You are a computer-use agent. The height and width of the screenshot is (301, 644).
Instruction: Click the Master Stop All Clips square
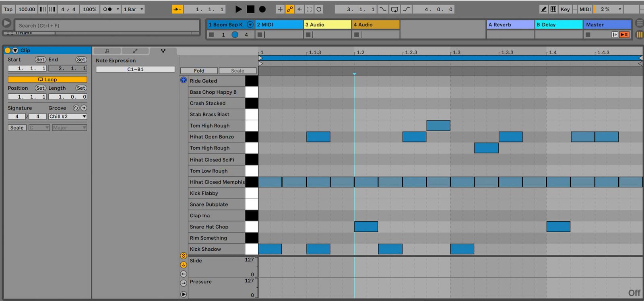coord(588,35)
